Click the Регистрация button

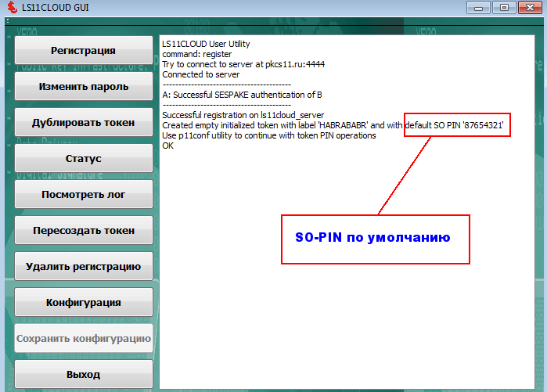click(84, 50)
